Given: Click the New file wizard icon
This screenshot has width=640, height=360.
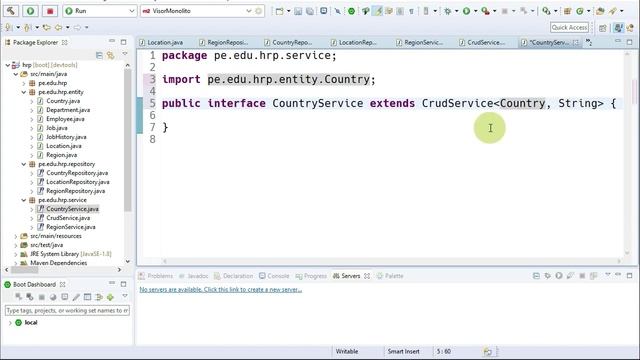Looking at the screenshot, I should (280, 11).
